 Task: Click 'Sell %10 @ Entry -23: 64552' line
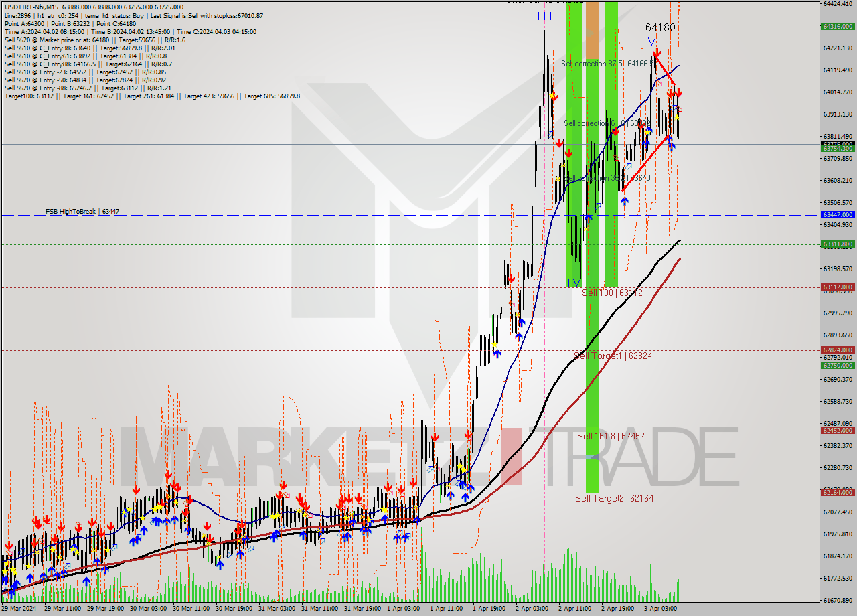pyautogui.click(x=85, y=72)
